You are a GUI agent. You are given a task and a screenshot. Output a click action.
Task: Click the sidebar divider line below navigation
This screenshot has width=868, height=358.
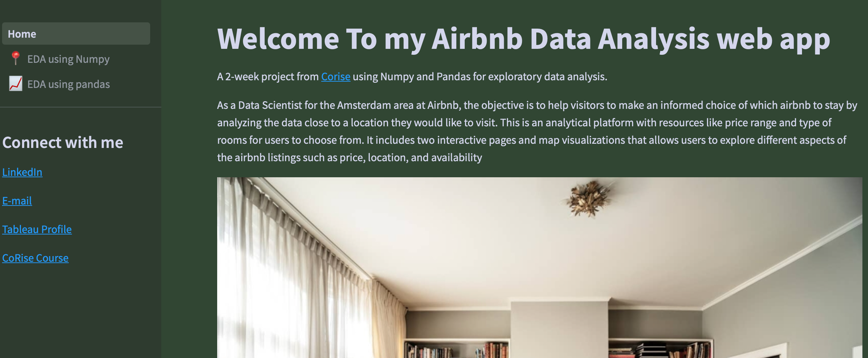(x=81, y=107)
